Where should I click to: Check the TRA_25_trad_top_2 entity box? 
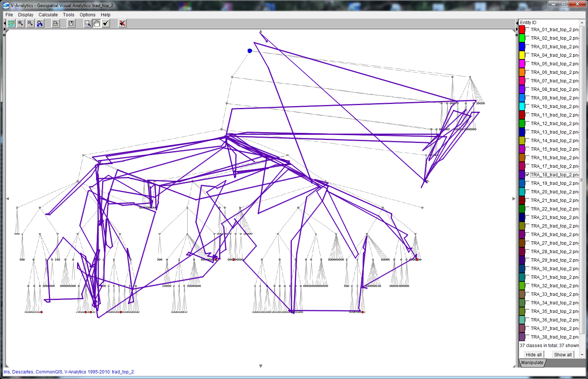click(527, 226)
